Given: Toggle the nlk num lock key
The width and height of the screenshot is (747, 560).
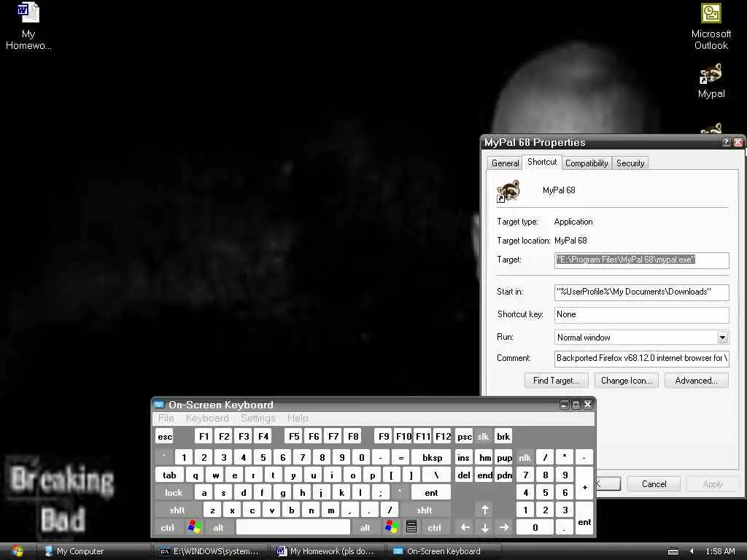Looking at the screenshot, I should click(525, 458).
